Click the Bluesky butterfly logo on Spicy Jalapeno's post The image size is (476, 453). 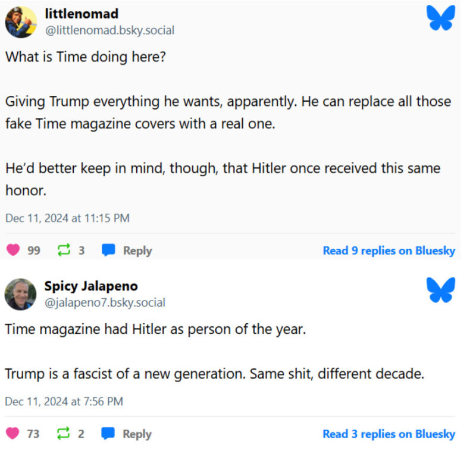(440, 289)
